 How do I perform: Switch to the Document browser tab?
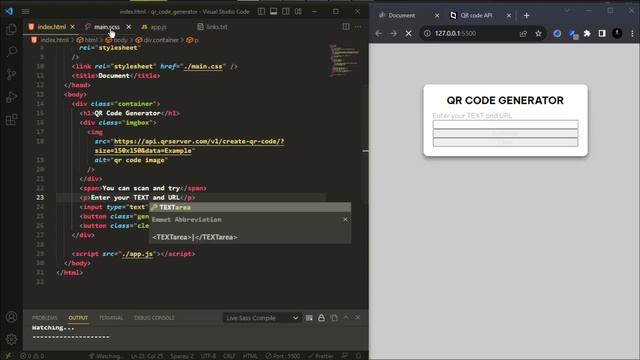point(408,16)
